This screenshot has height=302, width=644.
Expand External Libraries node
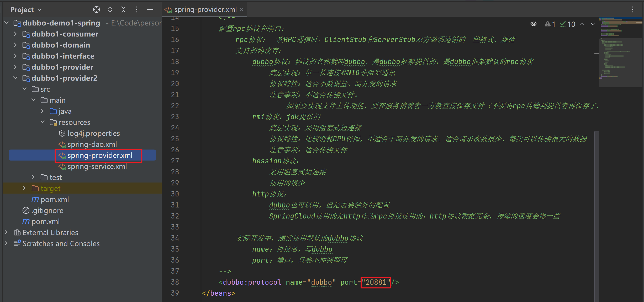[6, 232]
